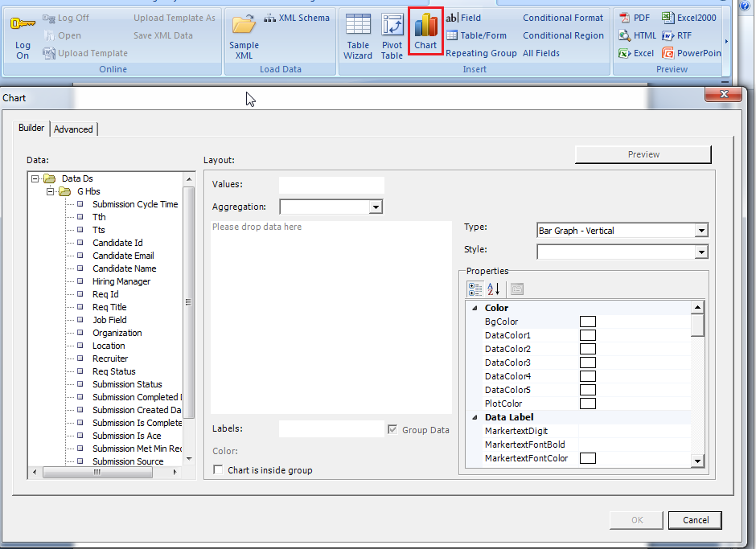Screen dimensions: 756x549
Task: Expand the Style dropdown list
Action: click(701, 252)
